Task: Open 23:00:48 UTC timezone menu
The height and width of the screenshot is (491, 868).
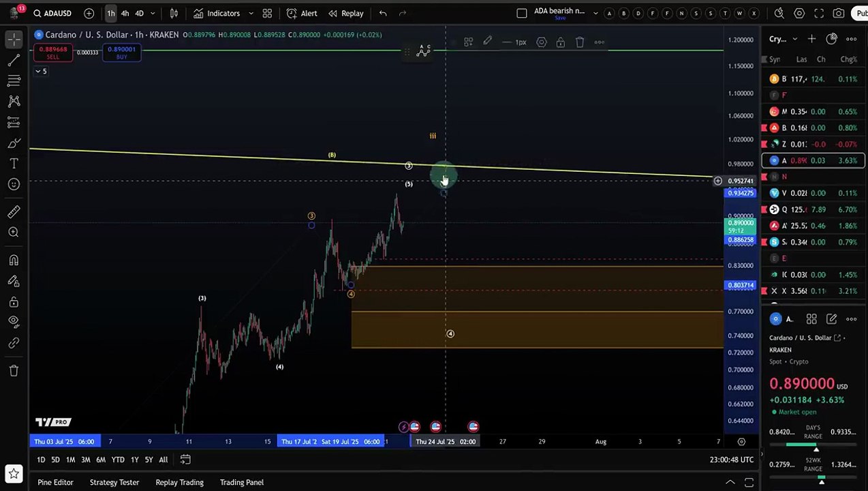Action: [732, 460]
